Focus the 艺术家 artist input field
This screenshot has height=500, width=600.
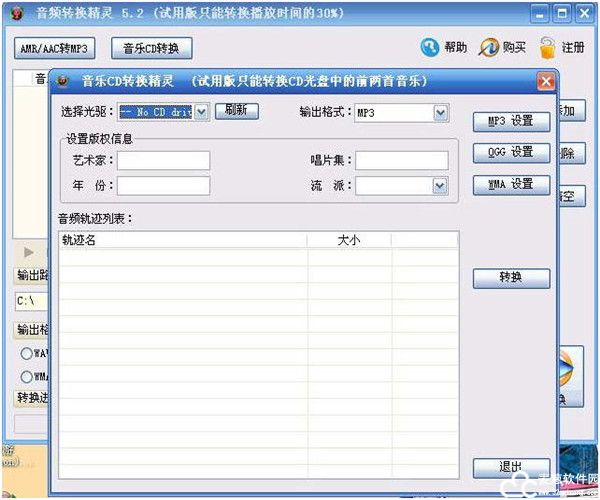163,160
